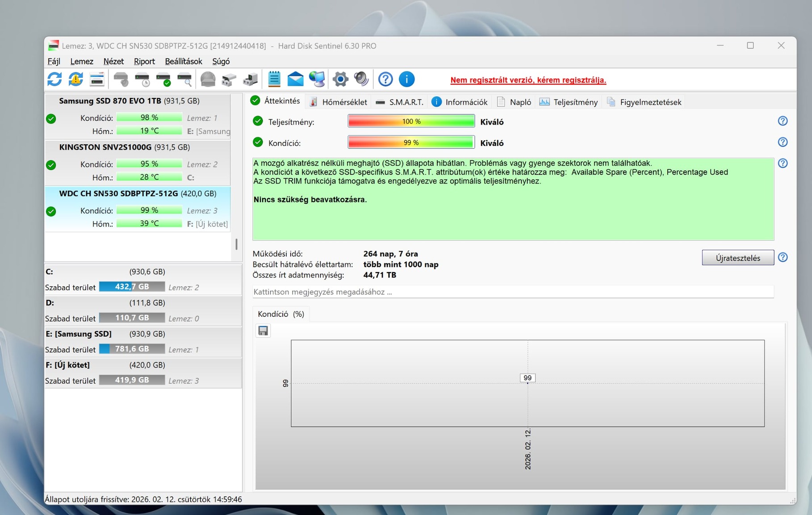Click the red 'Nem regisztrált verzió' registration link
The image size is (812, 515).
coord(528,80)
